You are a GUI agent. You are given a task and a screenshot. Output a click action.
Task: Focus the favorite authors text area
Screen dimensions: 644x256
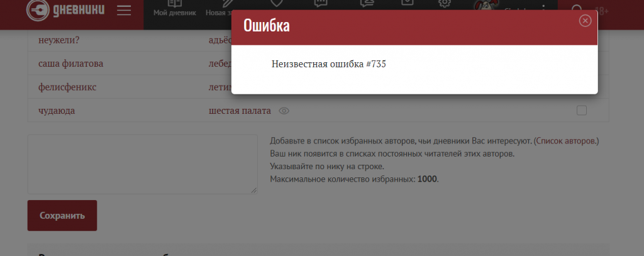click(x=142, y=164)
